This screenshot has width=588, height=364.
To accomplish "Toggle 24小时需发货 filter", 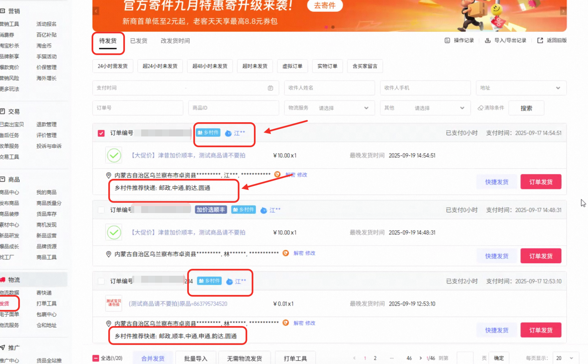I will tap(113, 66).
